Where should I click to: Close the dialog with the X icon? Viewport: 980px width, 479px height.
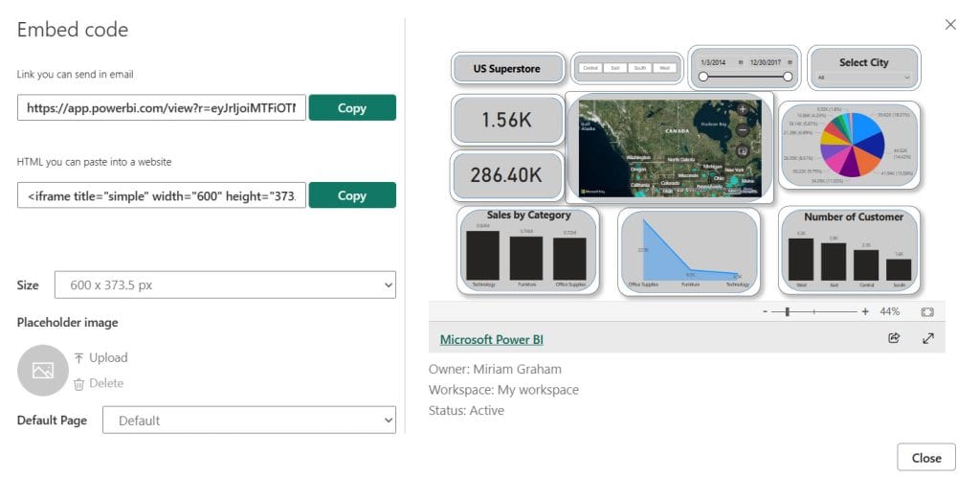click(x=950, y=24)
